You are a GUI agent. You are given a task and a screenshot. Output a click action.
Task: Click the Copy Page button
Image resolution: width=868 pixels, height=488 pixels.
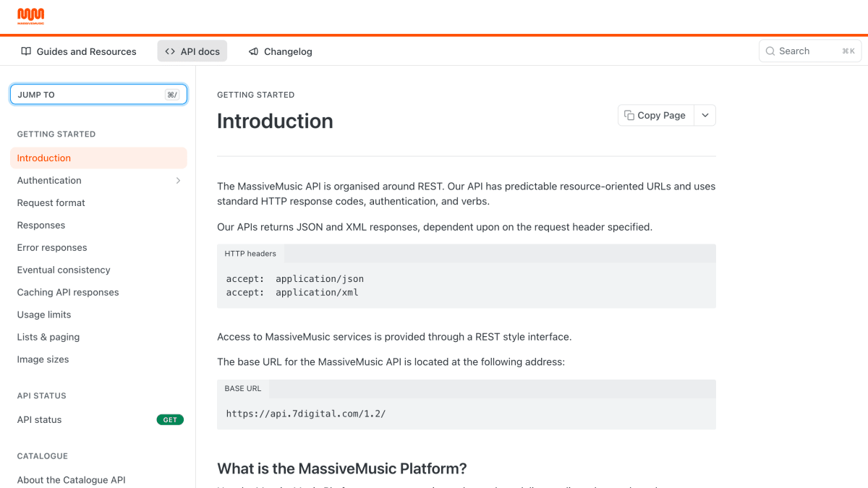click(655, 115)
